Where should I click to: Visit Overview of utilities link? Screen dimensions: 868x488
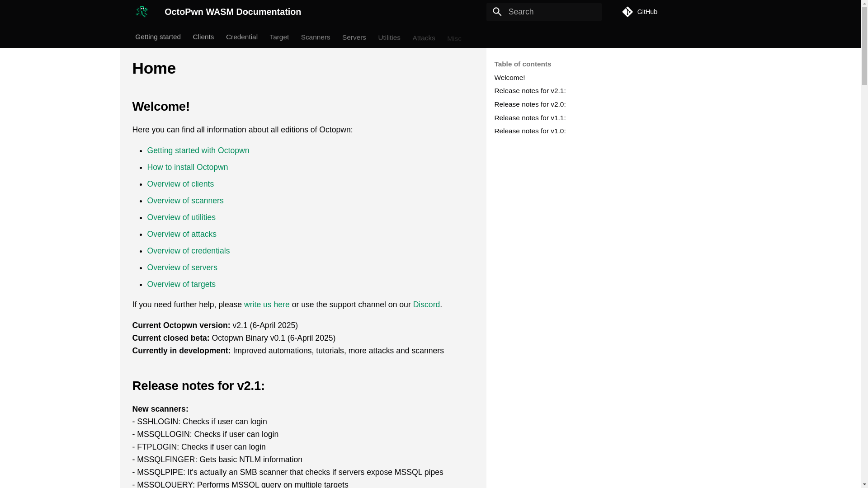pos(181,217)
